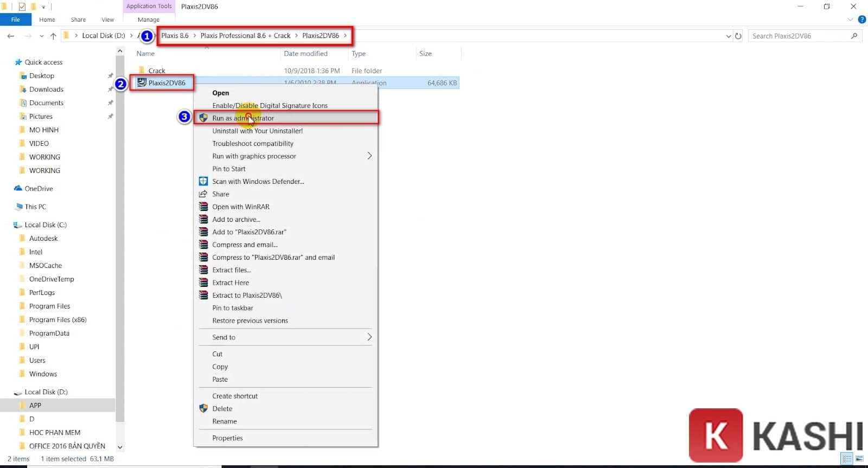The width and height of the screenshot is (868, 468).
Task: Switch to Large icons view in status bar
Action: [x=859, y=459]
